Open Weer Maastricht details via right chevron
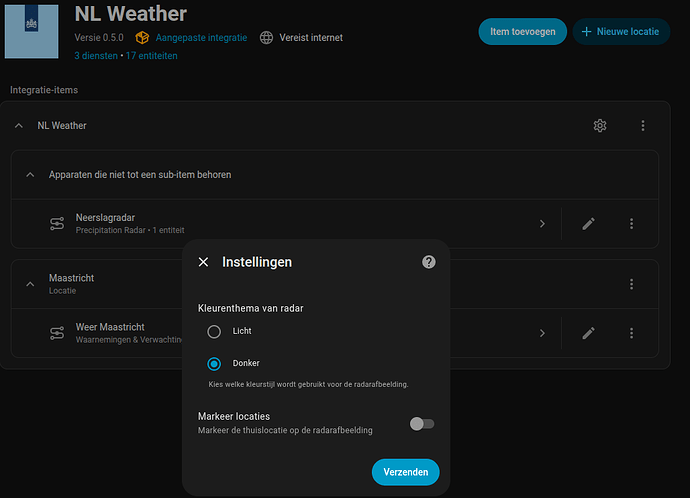 coord(542,333)
